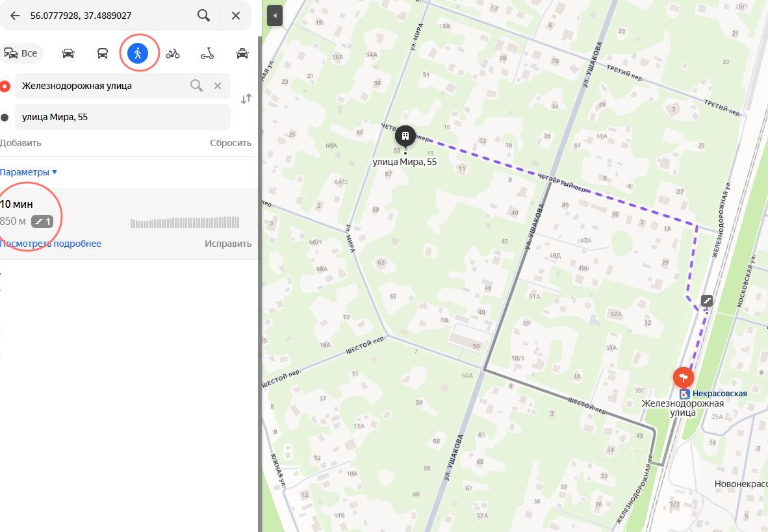Click the search magnifier in top bar

[203, 15]
